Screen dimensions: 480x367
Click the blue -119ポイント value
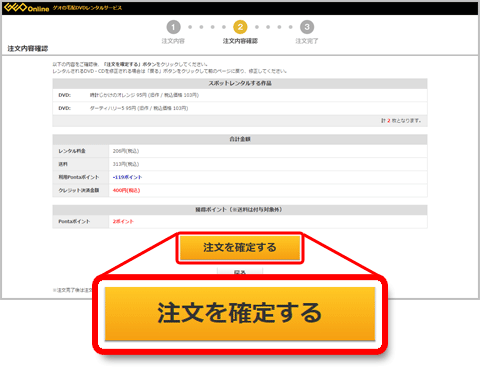point(127,177)
